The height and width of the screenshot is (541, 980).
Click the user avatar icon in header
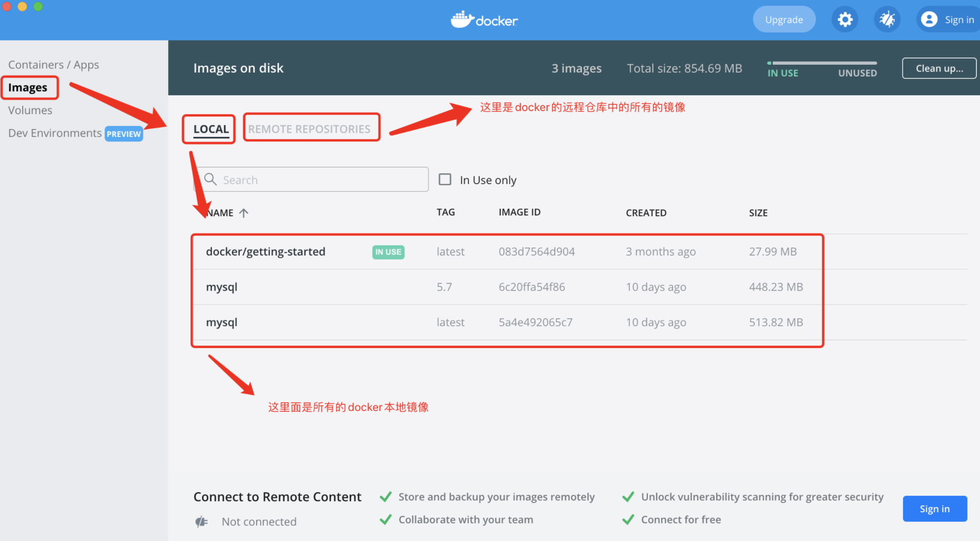[929, 20]
